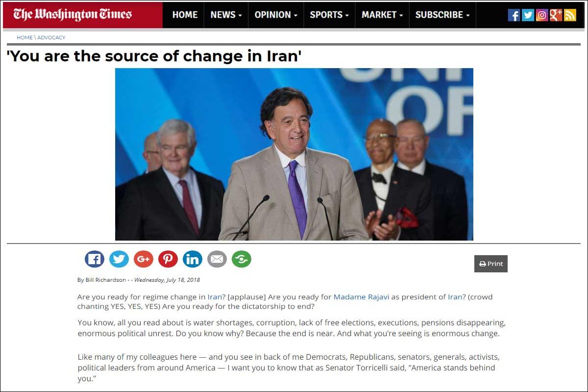The image size is (588, 392).
Task: Open the header Instagram icon
Action: pos(542,15)
